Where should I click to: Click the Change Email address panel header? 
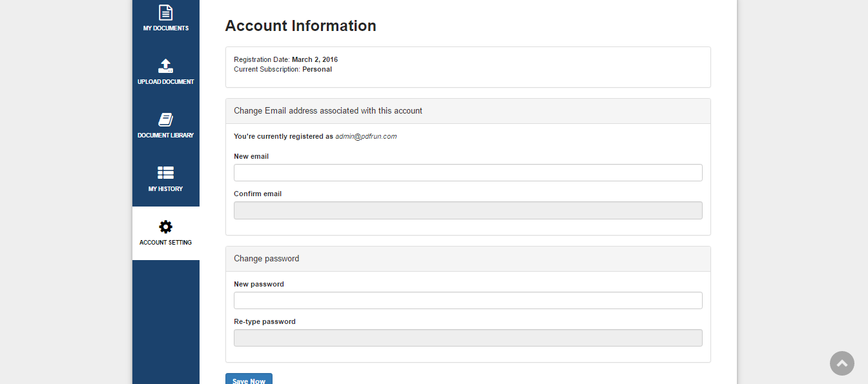coord(328,111)
